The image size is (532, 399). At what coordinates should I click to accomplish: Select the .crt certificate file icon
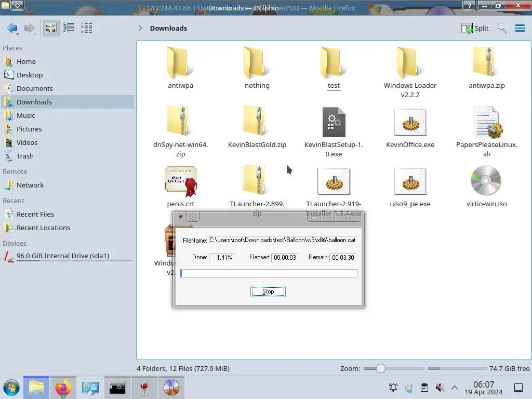[180, 181]
